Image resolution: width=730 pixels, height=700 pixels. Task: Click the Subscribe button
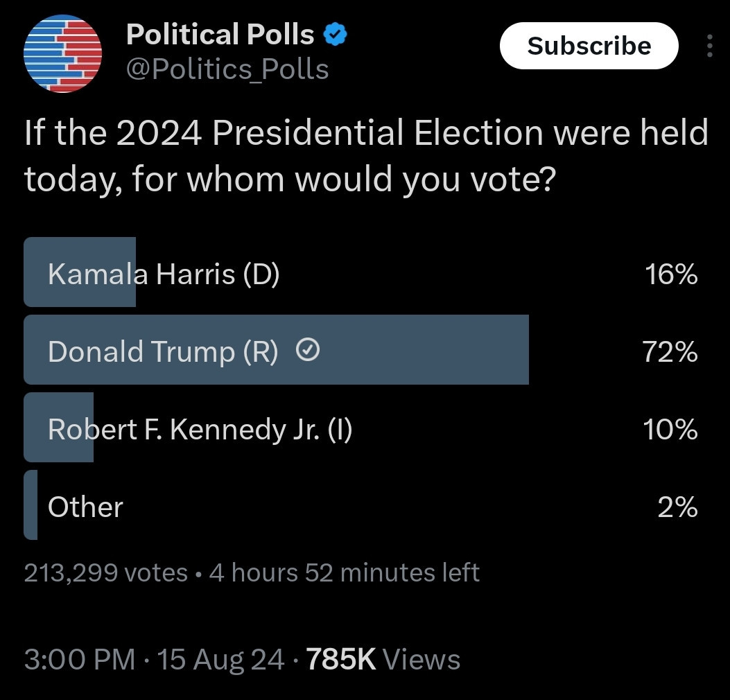coord(589,46)
